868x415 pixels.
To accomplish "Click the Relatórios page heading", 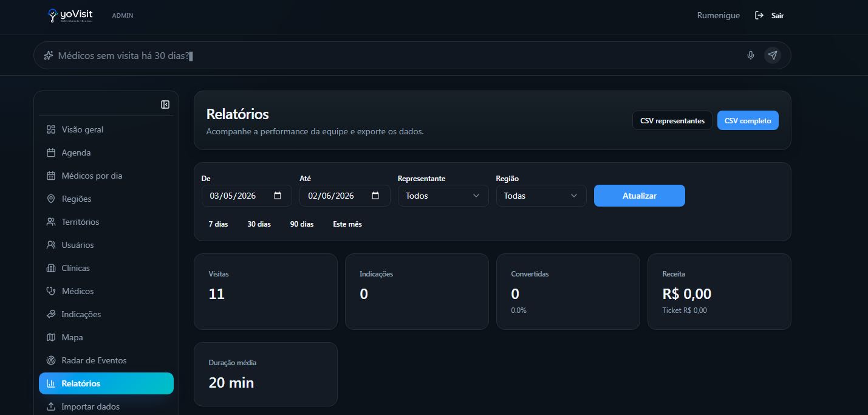I will 238,114.
